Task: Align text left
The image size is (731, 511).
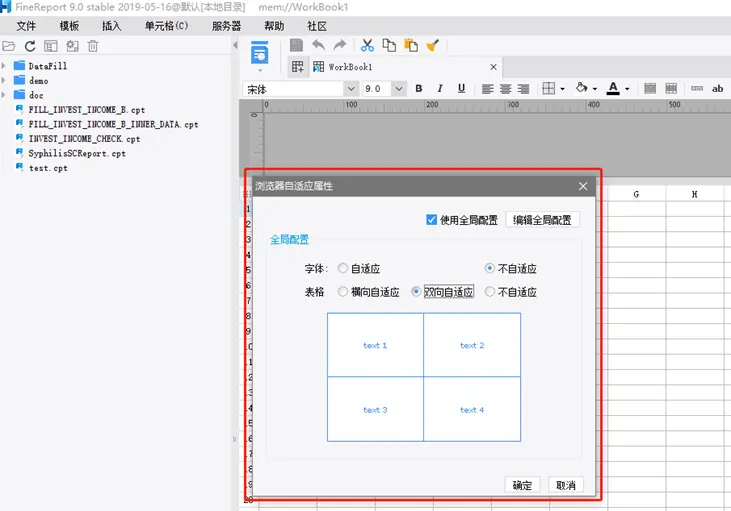Action: point(488,89)
